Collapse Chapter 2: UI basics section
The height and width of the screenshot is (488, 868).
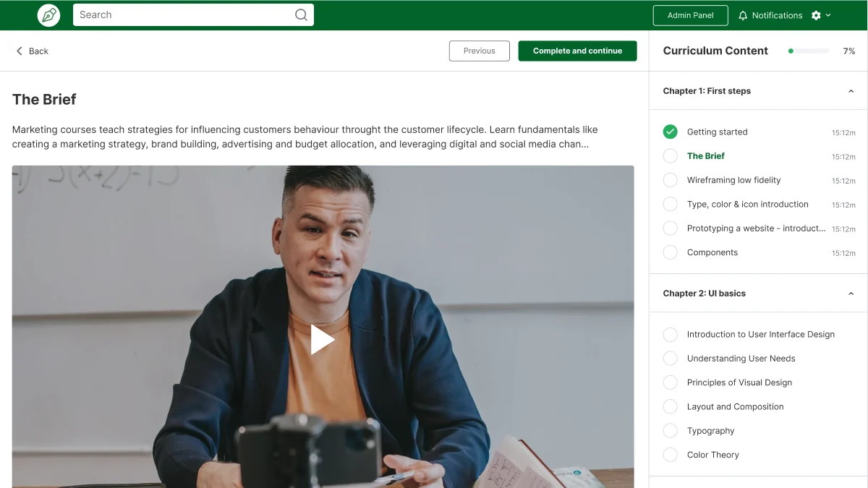pos(851,294)
